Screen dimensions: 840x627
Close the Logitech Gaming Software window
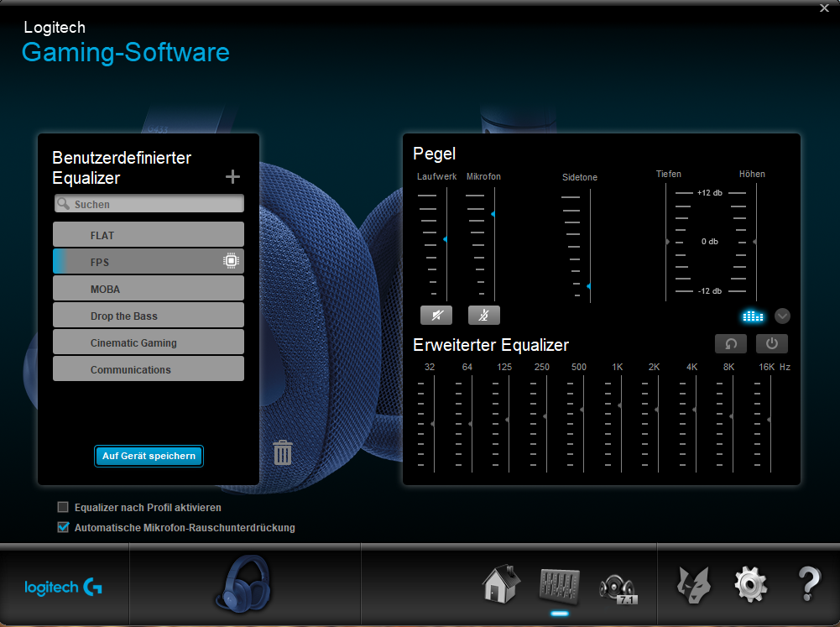click(824, 8)
